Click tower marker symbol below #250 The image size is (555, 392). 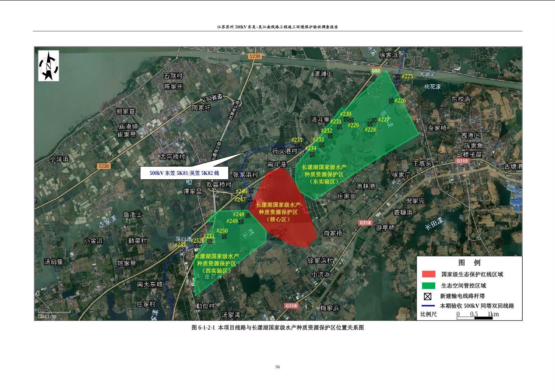pos(224,237)
